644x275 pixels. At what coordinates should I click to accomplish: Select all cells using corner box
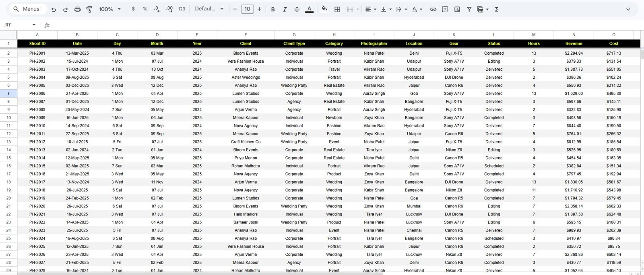8,35
